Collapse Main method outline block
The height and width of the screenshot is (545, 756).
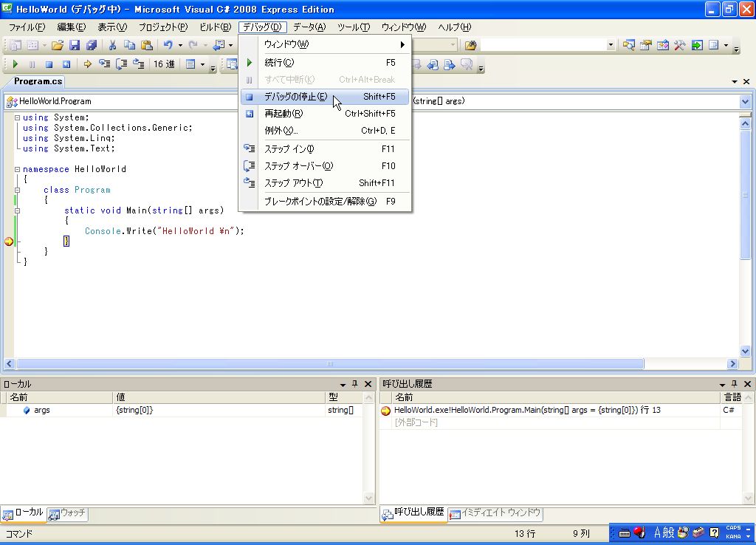pyautogui.click(x=18, y=210)
